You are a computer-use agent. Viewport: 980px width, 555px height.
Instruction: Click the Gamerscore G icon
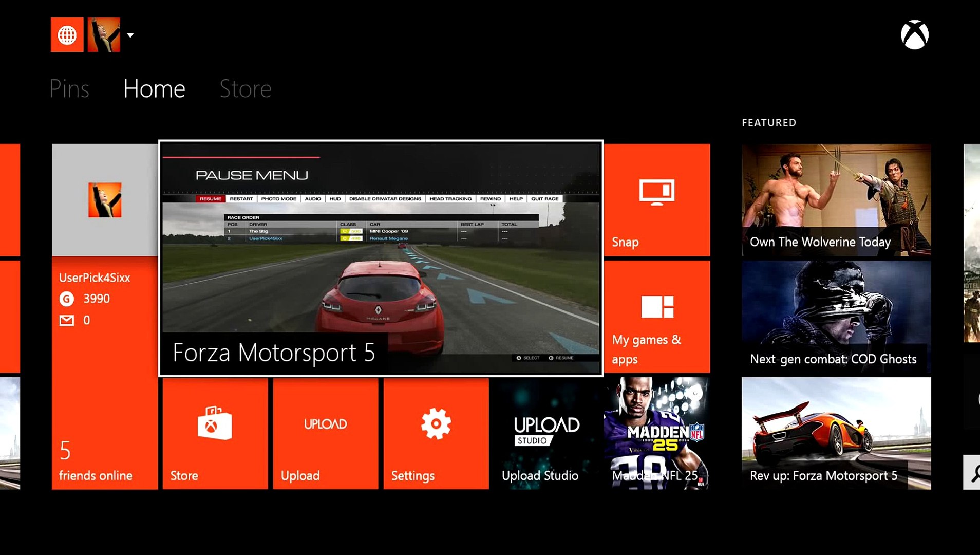click(x=67, y=299)
